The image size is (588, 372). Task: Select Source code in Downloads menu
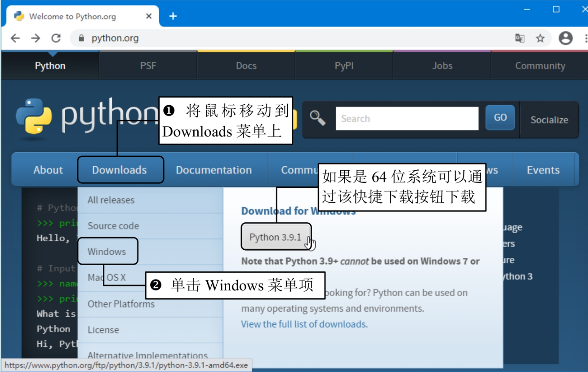[150, 226]
